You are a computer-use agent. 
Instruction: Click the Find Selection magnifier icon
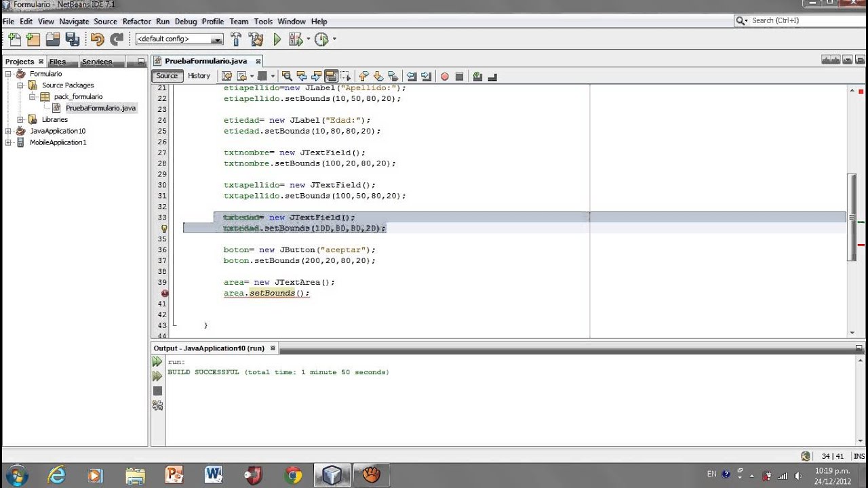[x=287, y=77]
